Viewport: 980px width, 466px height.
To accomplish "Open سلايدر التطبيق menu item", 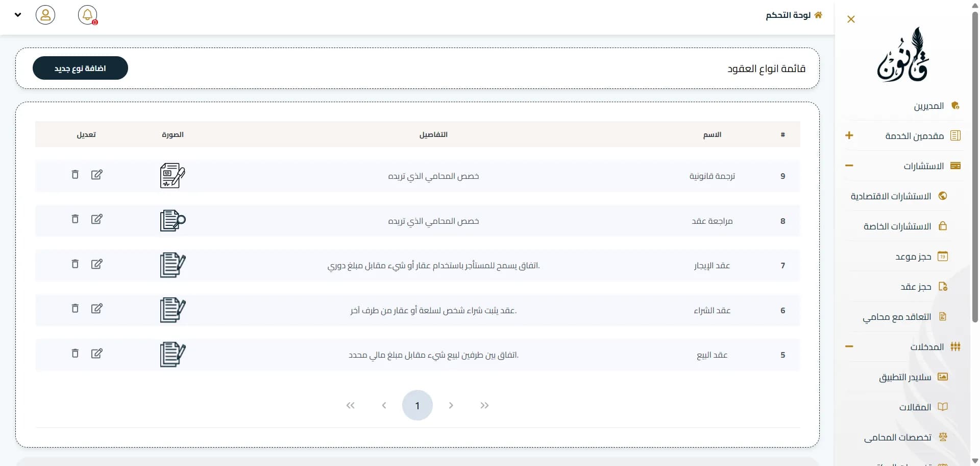I will click(x=905, y=377).
